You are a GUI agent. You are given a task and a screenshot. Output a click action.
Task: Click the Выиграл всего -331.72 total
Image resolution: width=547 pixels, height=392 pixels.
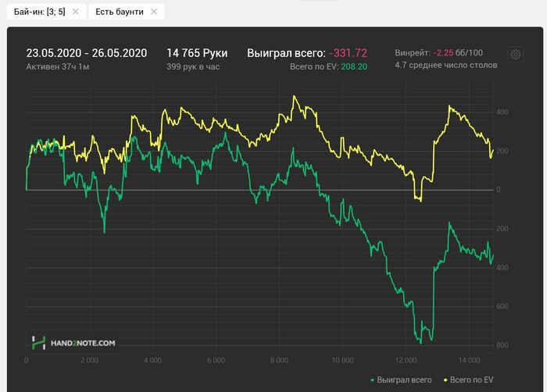pyautogui.click(x=307, y=53)
